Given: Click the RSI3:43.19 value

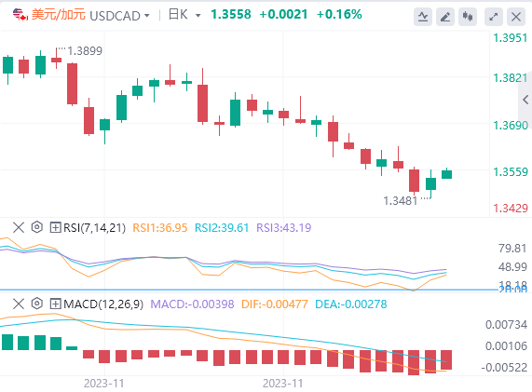Looking at the screenshot, I should [283, 228].
